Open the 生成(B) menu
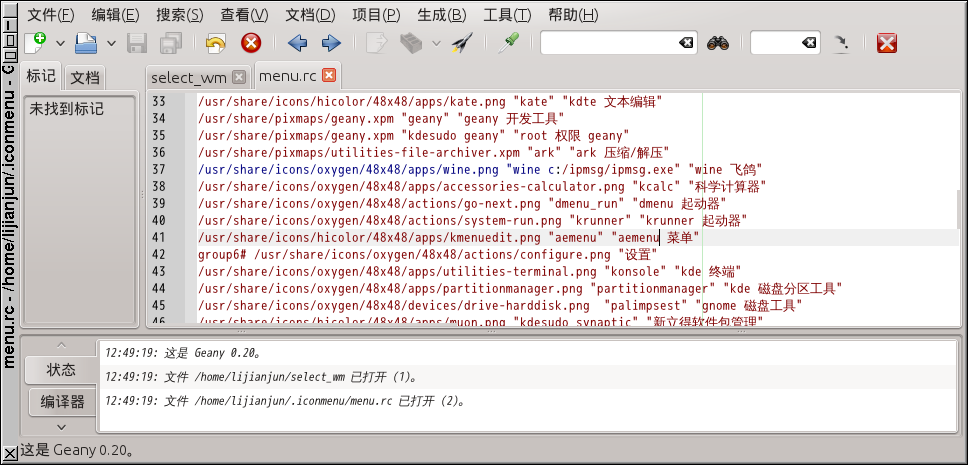 (442, 15)
